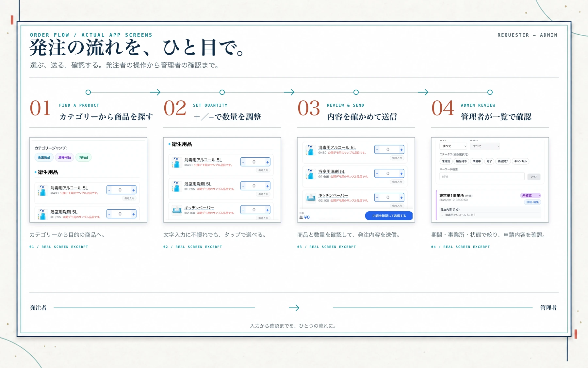The image size is (588, 368).
Task: Toggle the 未確認 status filter chip
Action: pos(446,161)
